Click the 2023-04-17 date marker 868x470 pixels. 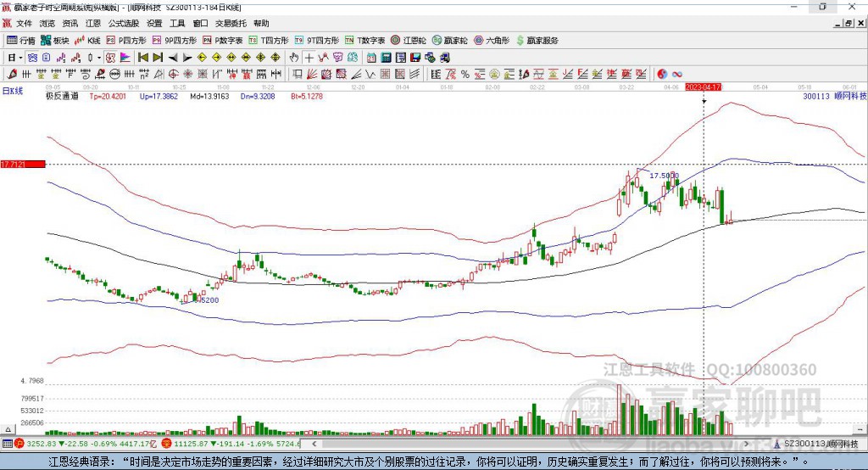(x=703, y=87)
